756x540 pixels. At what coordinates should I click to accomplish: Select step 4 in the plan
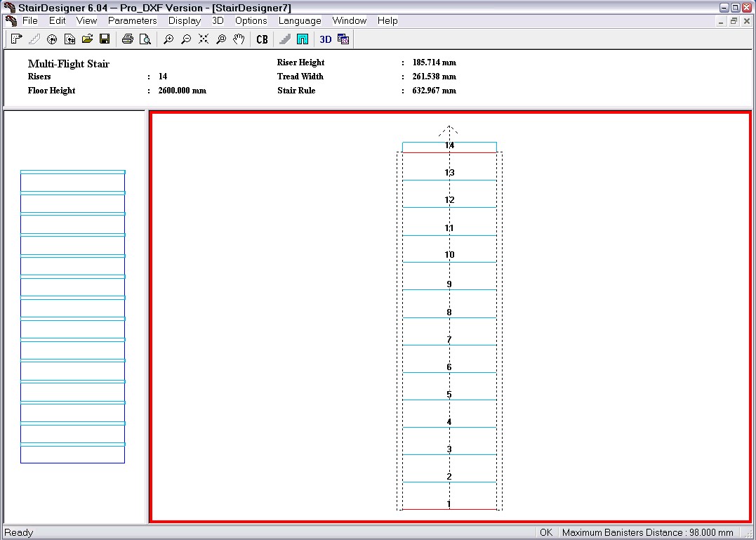[x=449, y=422]
